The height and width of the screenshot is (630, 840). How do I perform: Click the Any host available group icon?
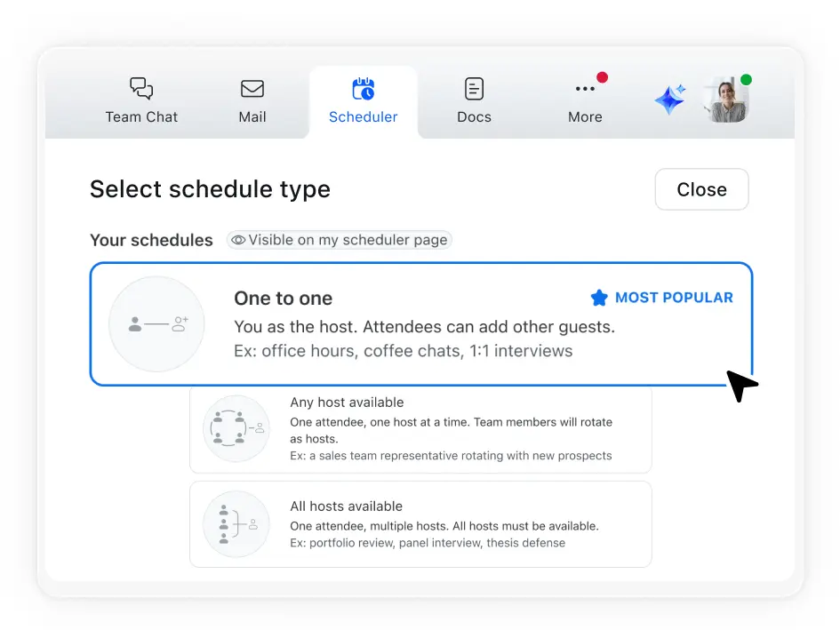(236, 427)
